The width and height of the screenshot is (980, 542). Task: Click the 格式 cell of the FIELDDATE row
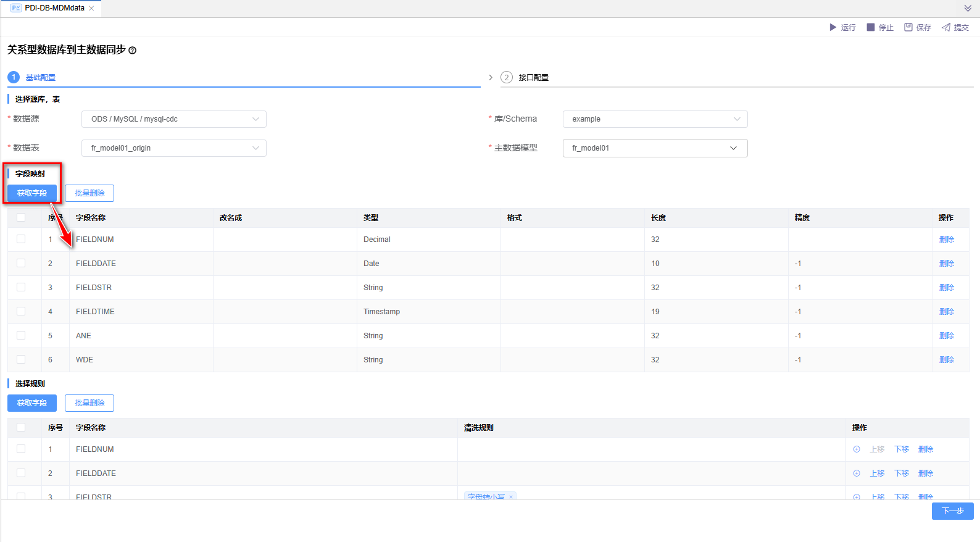point(573,264)
